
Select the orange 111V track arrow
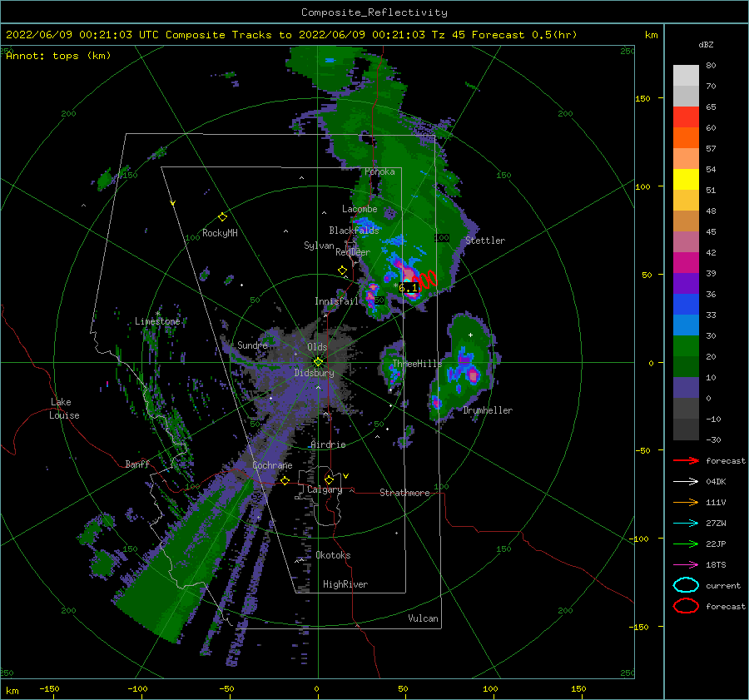tap(686, 502)
